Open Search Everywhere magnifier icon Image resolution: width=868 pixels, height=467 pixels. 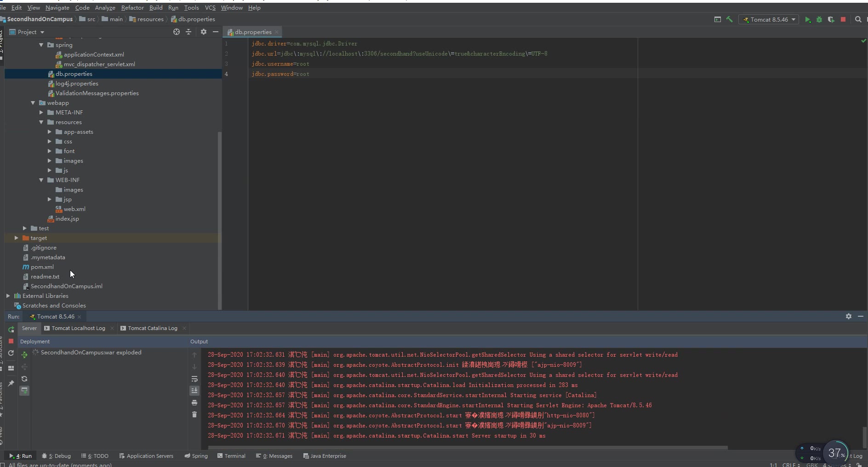(x=858, y=19)
